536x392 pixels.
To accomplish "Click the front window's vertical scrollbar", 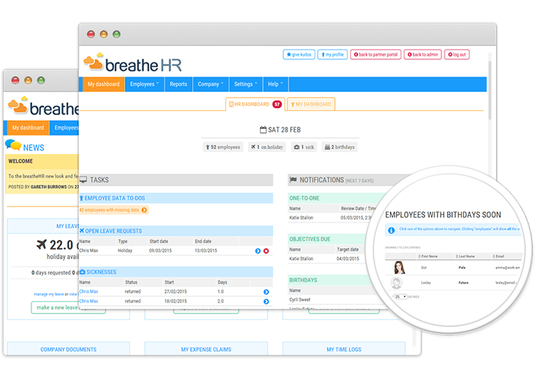I will pyautogui.click(x=490, y=90).
